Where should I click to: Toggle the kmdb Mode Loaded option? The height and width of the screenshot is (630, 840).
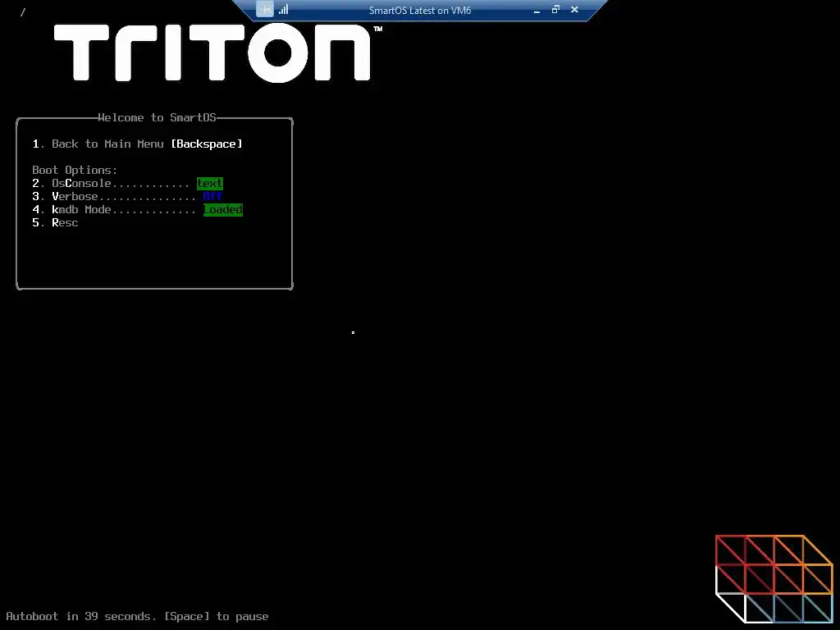(138, 209)
